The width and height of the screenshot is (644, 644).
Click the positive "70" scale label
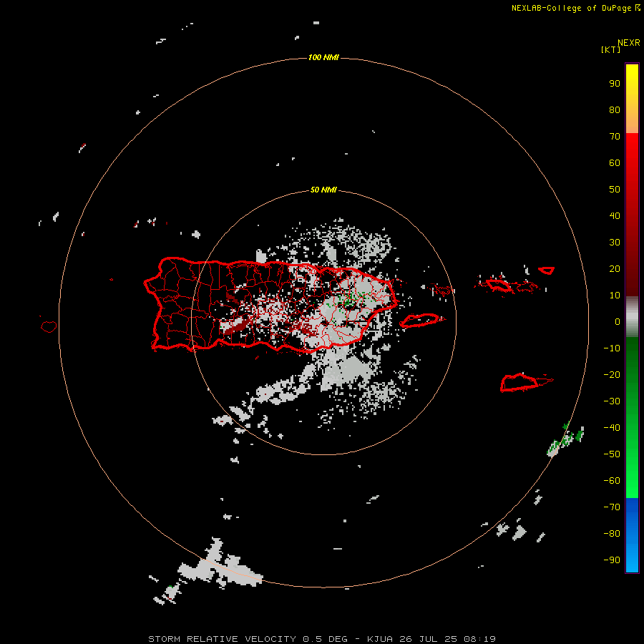coord(615,137)
